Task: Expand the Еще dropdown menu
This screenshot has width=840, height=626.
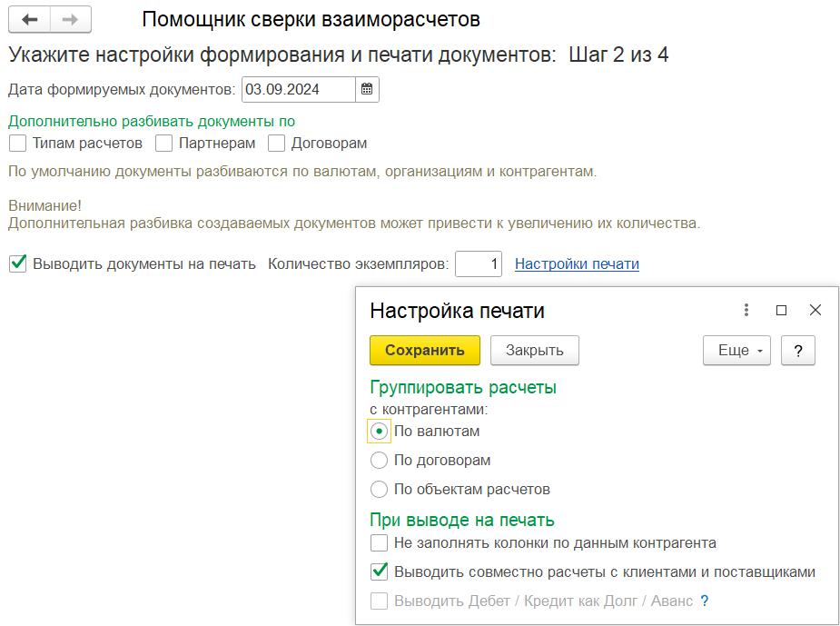Action: (x=736, y=351)
